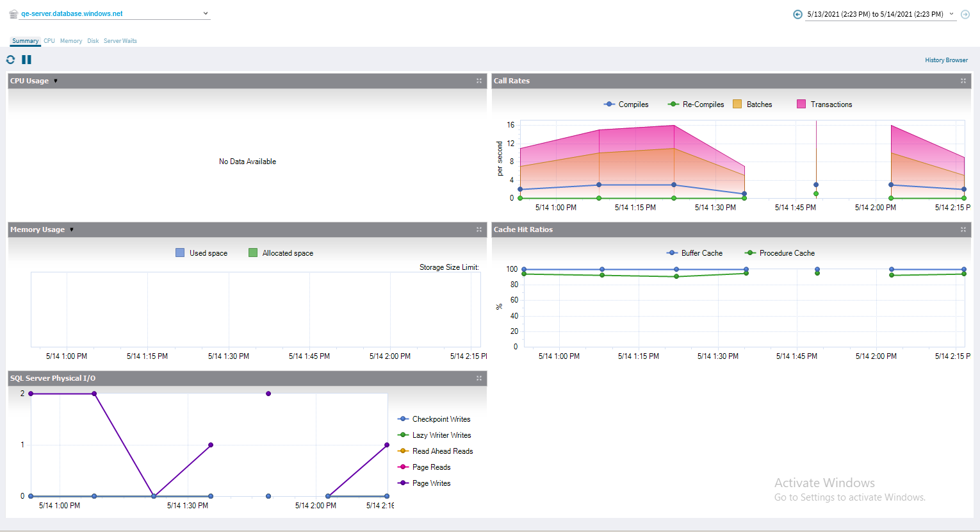Toggle the Procedure Cache legend entry
The height and width of the screenshot is (532, 980).
[787, 253]
